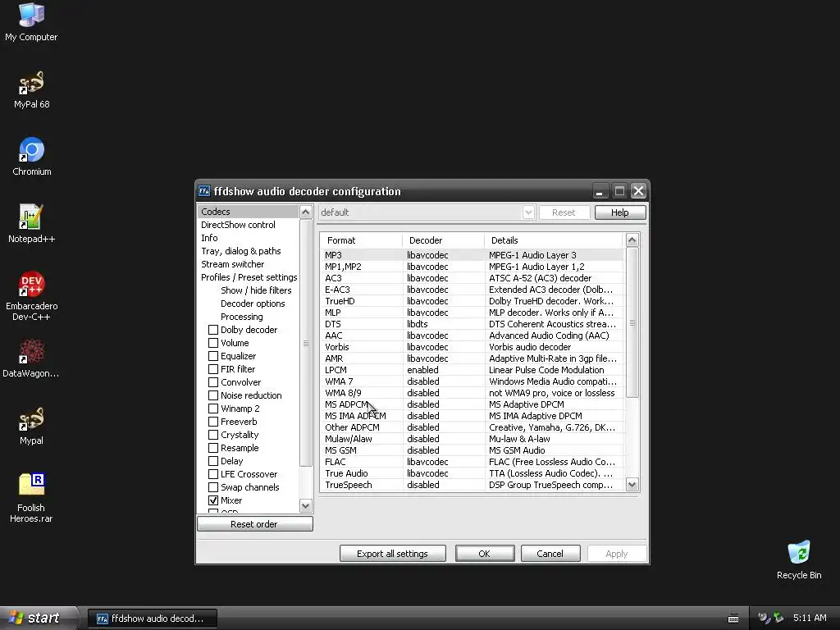The width and height of the screenshot is (840, 630).
Task: Enable the Resample checkbox
Action: click(x=213, y=448)
